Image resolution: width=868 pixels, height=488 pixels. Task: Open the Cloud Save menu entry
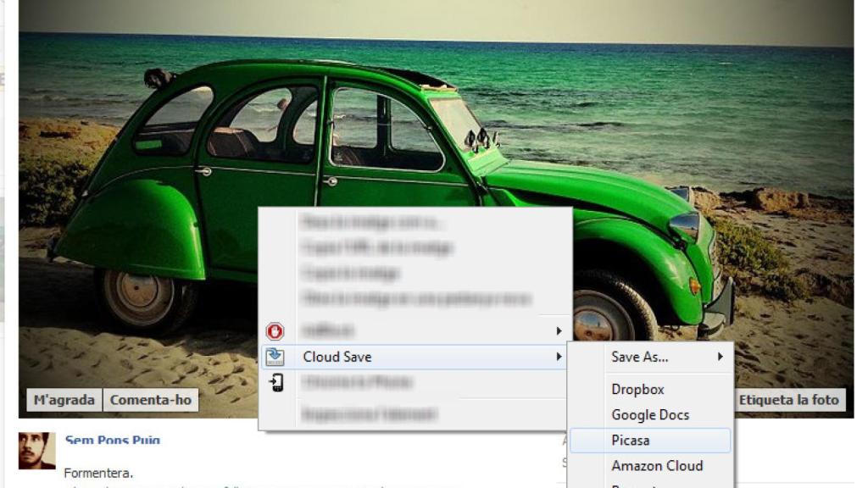[x=337, y=357]
